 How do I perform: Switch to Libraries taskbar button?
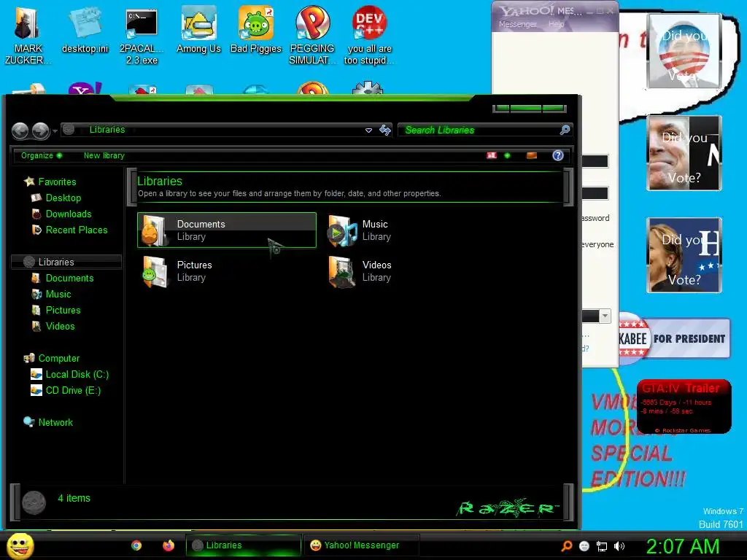(x=244, y=545)
